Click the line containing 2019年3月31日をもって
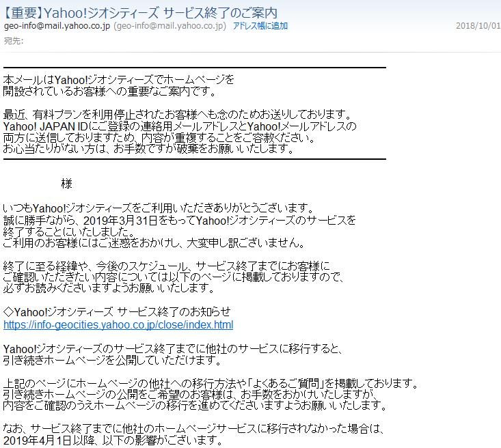The width and height of the screenshot is (501, 448). click(180, 221)
